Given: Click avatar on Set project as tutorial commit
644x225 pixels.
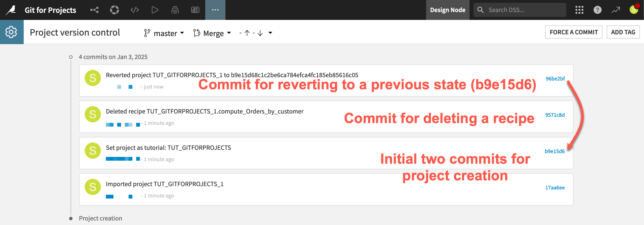Looking at the screenshot, I should pos(93,151).
